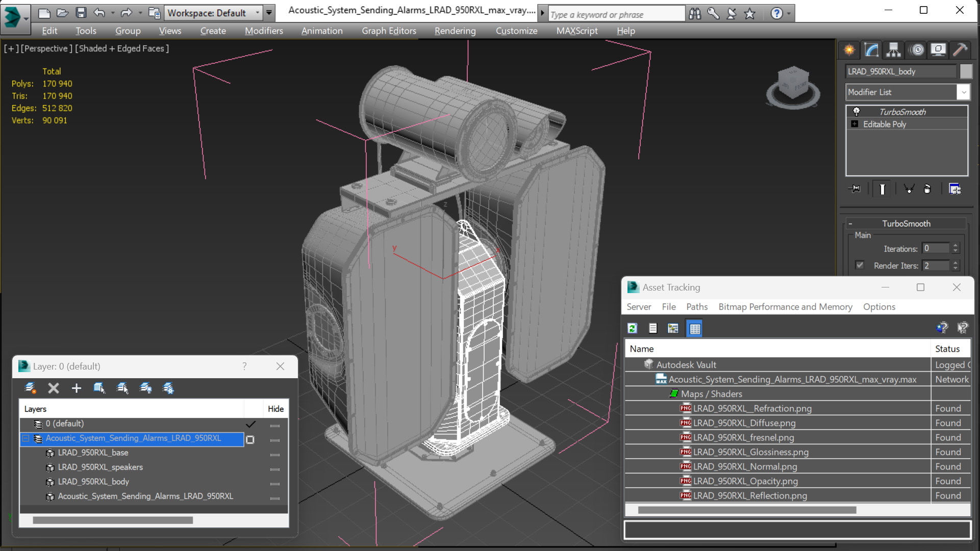Image resolution: width=980 pixels, height=551 pixels.
Task: Open the Motion command panel tab
Action: [917, 49]
